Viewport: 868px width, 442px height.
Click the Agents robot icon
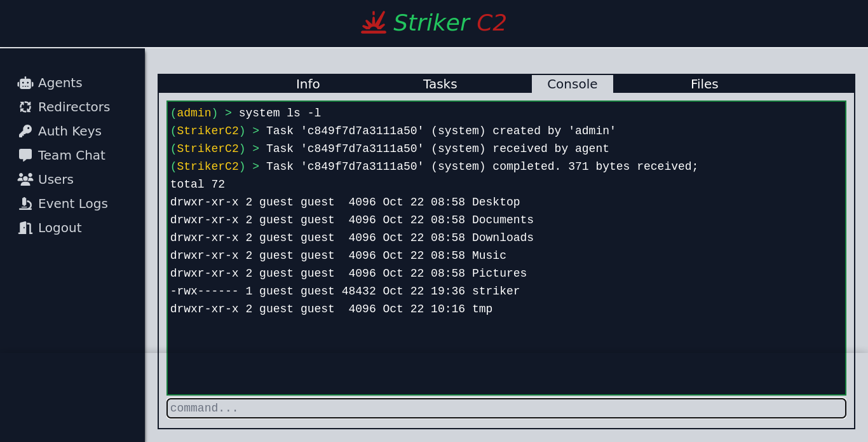point(25,83)
